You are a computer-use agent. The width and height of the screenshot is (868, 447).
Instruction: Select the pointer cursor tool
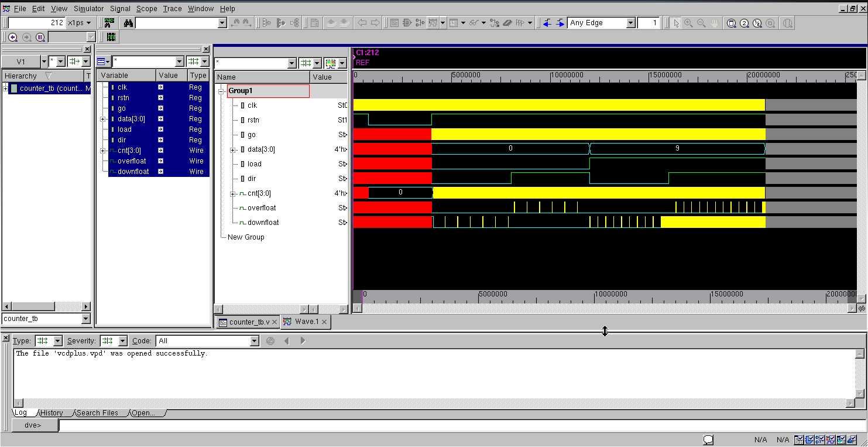coord(676,23)
